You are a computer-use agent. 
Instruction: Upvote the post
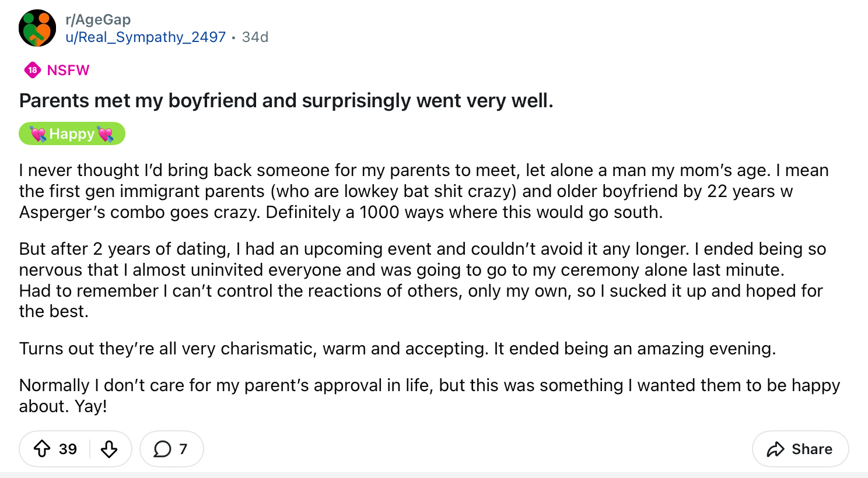(x=42, y=449)
